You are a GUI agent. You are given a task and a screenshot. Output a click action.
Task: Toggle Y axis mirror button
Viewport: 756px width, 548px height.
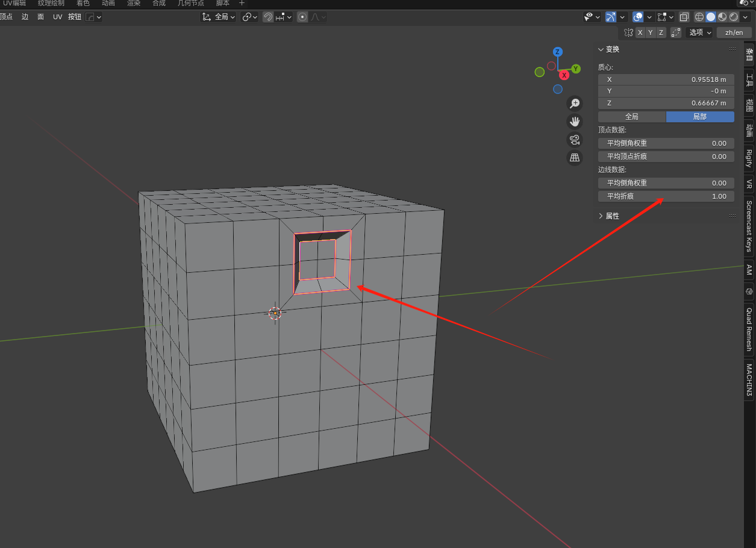point(651,33)
